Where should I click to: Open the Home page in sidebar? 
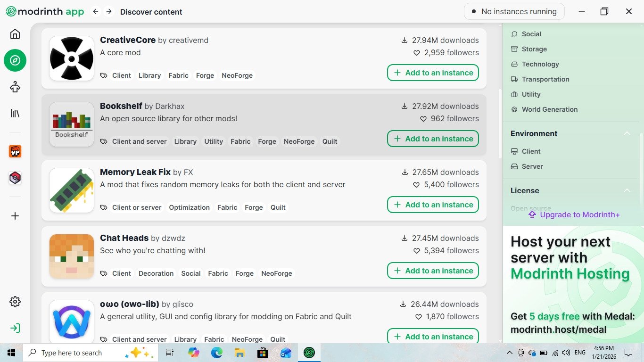[15, 34]
